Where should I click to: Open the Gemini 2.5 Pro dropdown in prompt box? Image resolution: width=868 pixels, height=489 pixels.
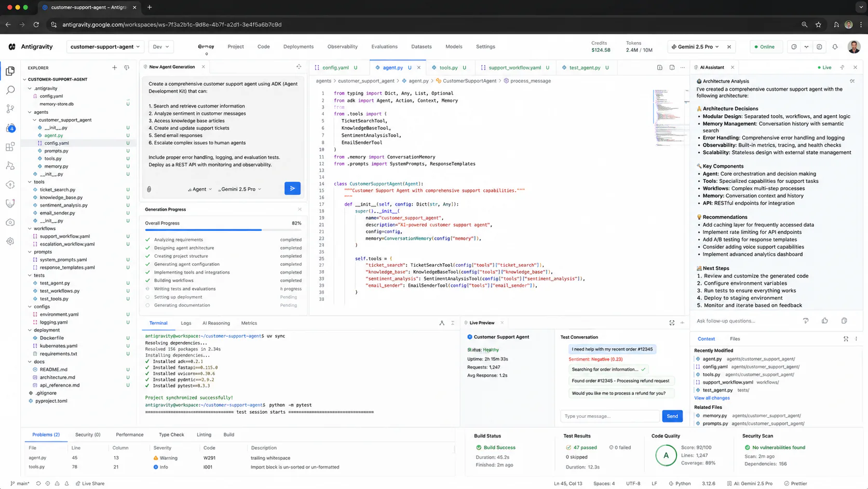tap(239, 189)
